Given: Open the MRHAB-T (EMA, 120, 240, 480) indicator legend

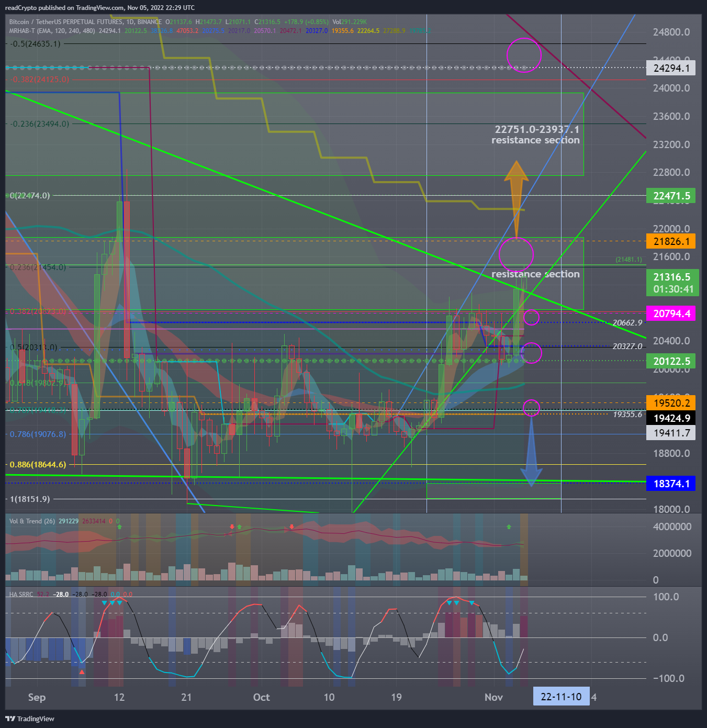Looking at the screenshot, I should (52, 31).
